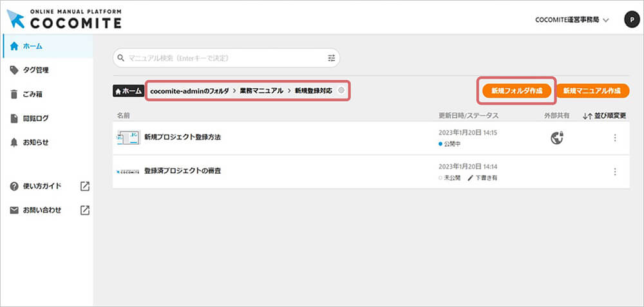Click 新規マニュアル作成 button
This screenshot has height=307, width=644.
coord(592,91)
